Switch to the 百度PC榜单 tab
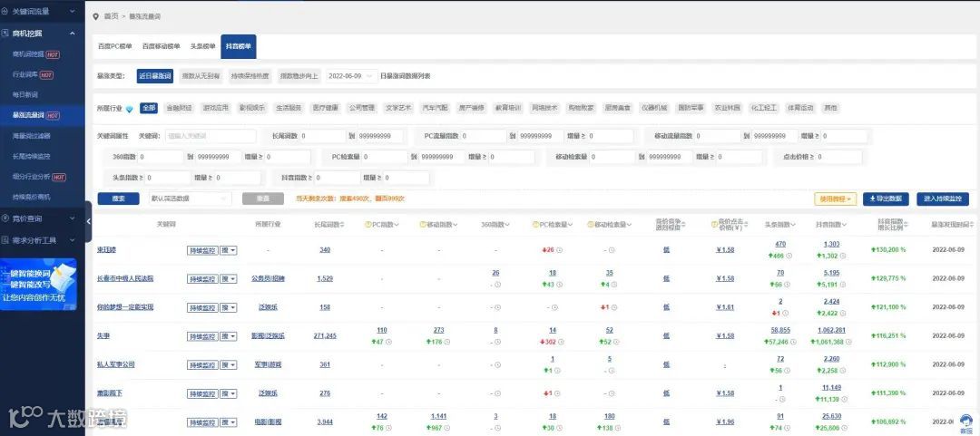 click(x=115, y=46)
